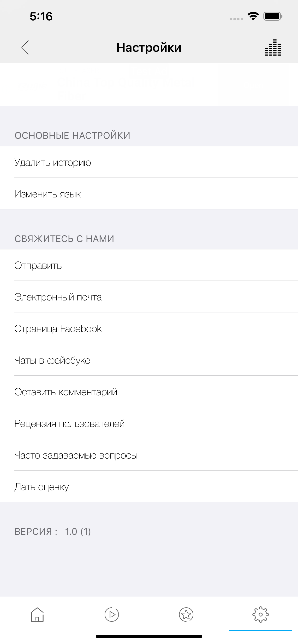This screenshot has width=298, height=644.
Task: Open Чаты в фейсбуке
Action: click(149, 360)
